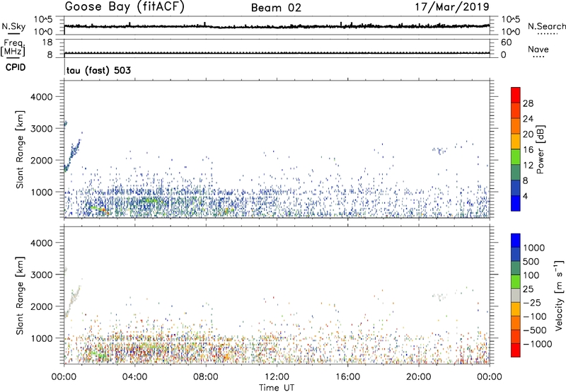The width and height of the screenshot is (566, 392).
Task: Click the '3000' tick on velocity plot
Action: coord(42,275)
